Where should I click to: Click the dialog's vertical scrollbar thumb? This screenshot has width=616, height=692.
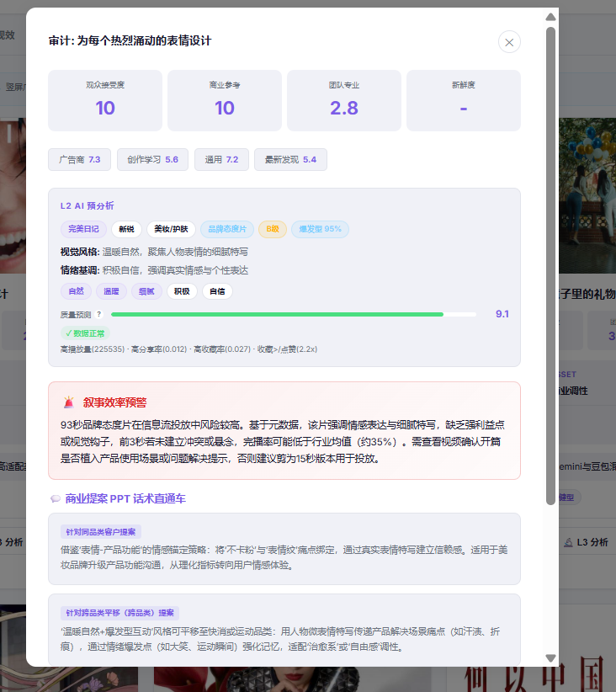[550, 266]
